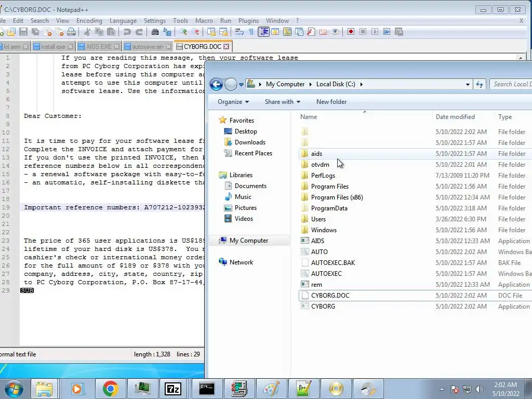The width and height of the screenshot is (532, 399).
Task: Print the document with the printer icon
Action: [71, 32]
